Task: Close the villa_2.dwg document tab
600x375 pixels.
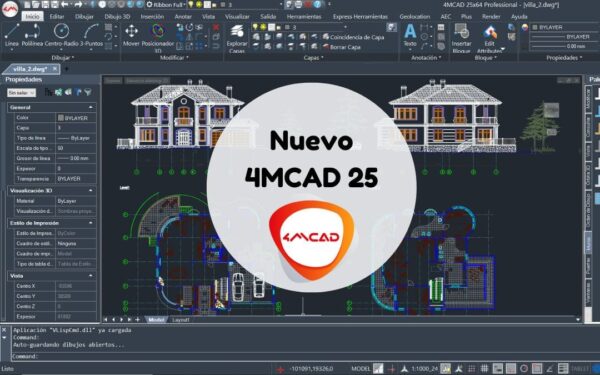Action: pos(55,69)
